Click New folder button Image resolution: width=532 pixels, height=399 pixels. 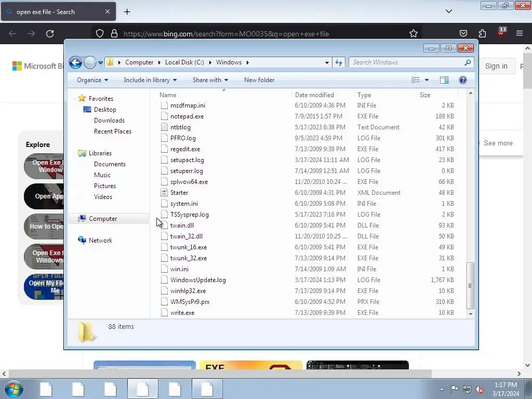259,80
